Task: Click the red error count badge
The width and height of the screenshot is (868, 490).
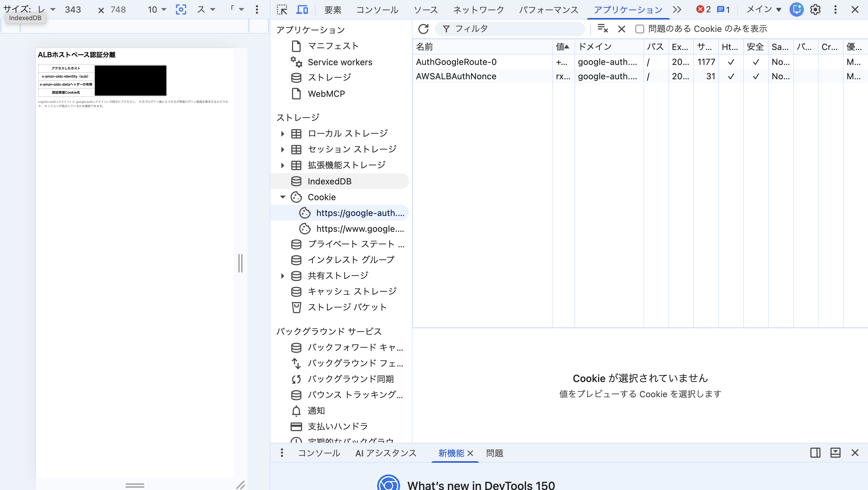Action: 704,9
